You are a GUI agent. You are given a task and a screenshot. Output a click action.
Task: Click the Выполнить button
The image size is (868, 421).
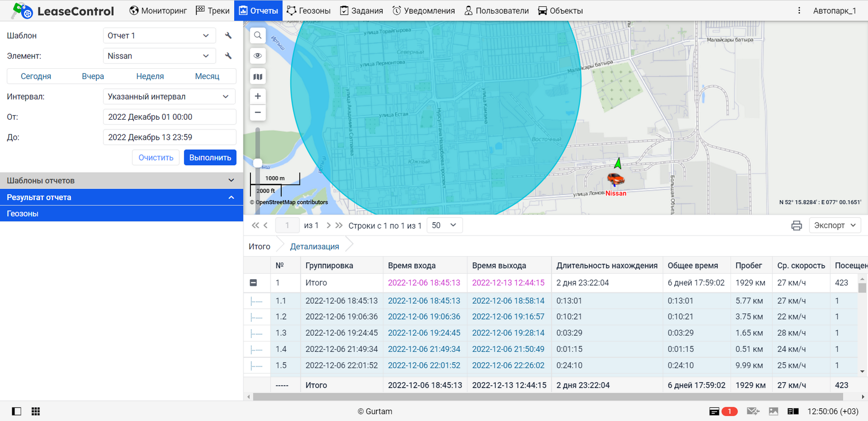[x=210, y=158]
